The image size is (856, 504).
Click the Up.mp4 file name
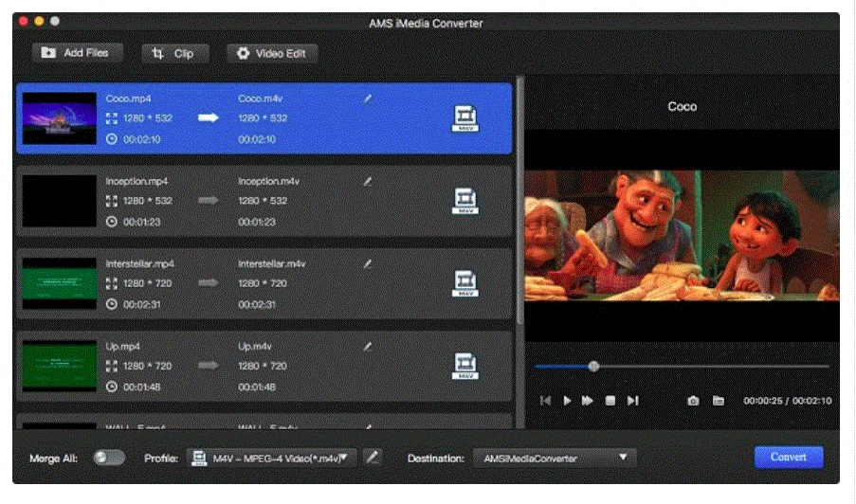(123, 347)
